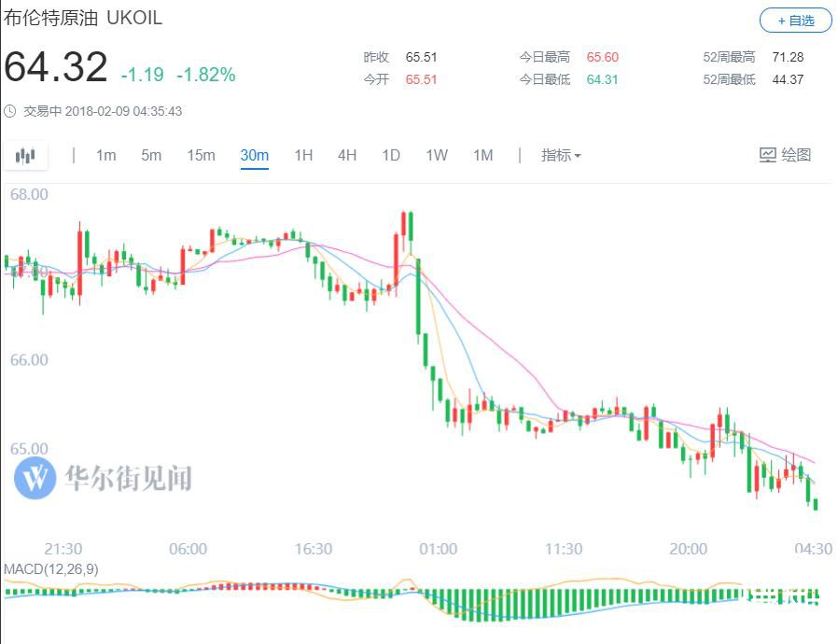Click the 布伦特原油 UKOIL title

coord(83,18)
